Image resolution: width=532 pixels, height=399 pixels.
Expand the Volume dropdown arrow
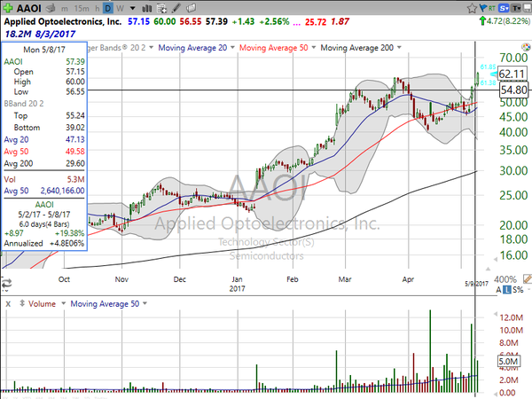(x=63, y=303)
